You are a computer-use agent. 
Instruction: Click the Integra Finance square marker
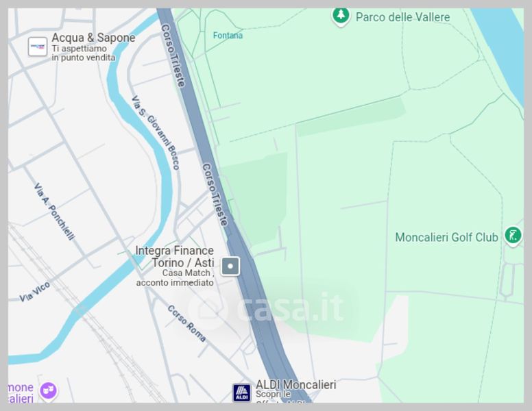coord(230,266)
